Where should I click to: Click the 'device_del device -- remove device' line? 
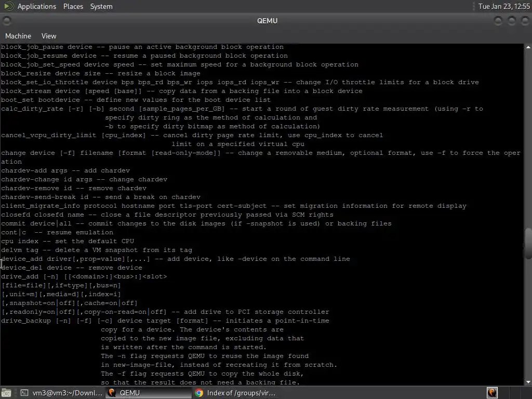coord(72,268)
